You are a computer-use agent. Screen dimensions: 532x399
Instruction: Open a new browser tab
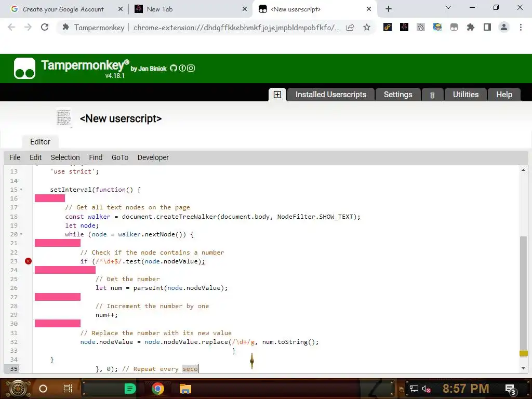tap(389, 9)
